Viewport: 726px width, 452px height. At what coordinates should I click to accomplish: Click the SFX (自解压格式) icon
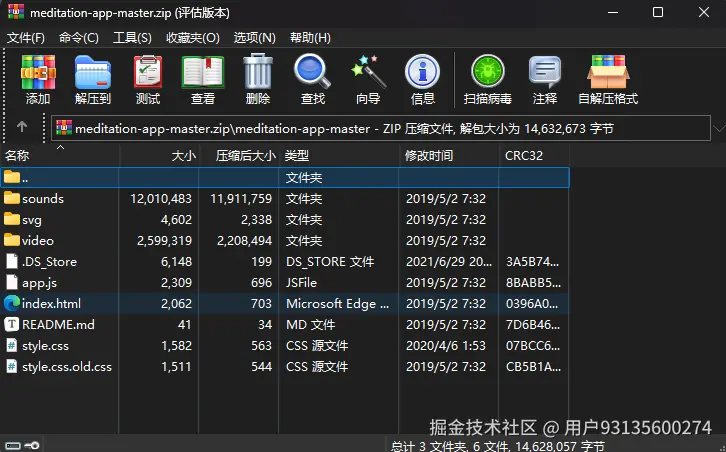(x=608, y=71)
